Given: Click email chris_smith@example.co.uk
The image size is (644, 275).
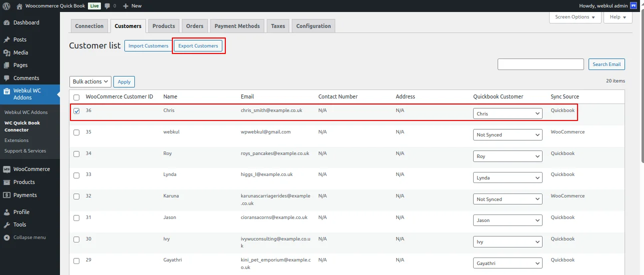Looking at the screenshot, I should [x=271, y=110].
